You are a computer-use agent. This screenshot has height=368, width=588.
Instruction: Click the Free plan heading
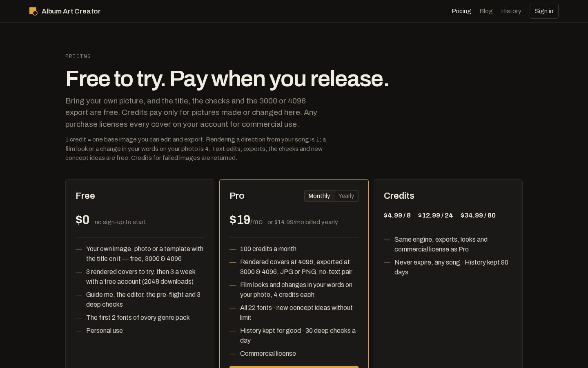click(85, 196)
